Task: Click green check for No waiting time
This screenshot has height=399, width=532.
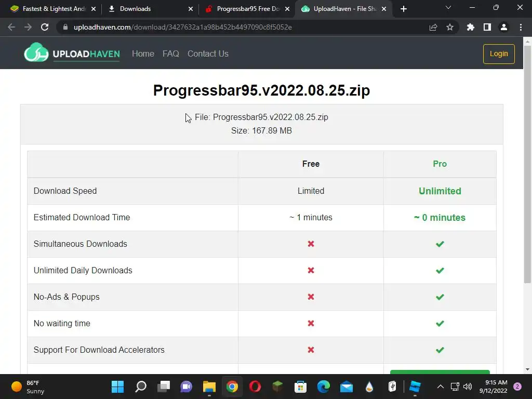Action: click(x=440, y=323)
